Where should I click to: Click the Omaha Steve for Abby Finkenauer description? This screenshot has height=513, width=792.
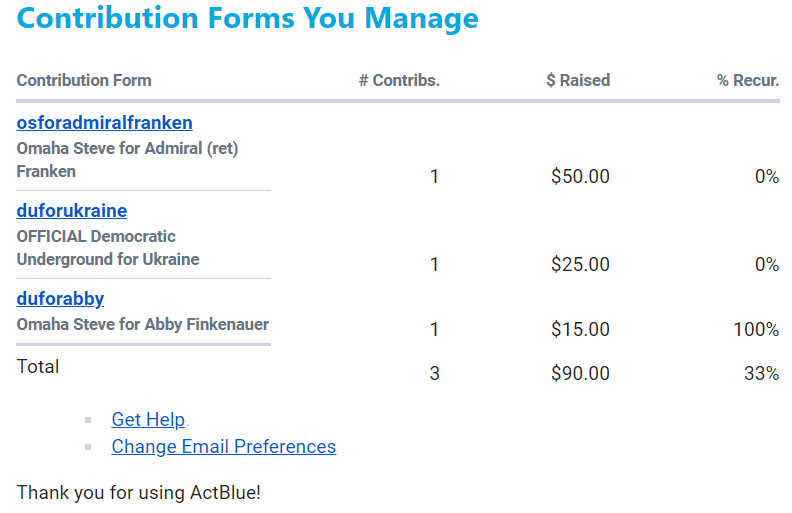(x=142, y=324)
